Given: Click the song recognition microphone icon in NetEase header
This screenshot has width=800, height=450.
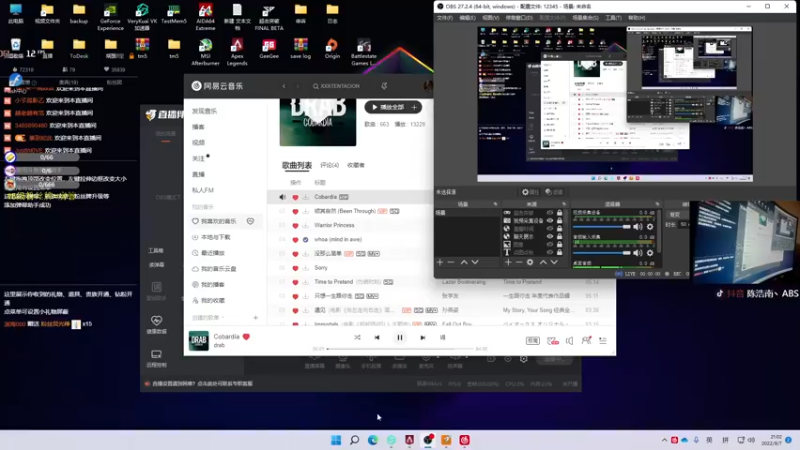Looking at the screenshot, I should pos(384,86).
